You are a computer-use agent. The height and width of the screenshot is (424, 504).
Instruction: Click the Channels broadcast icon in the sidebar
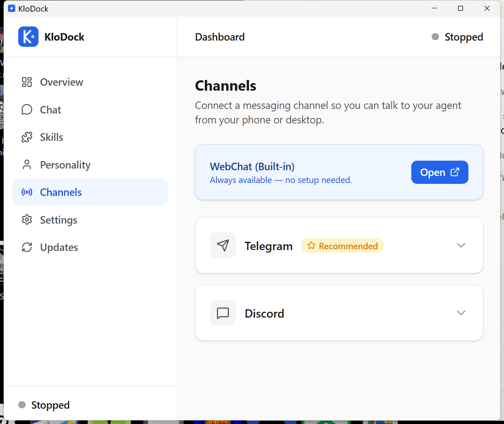click(x=26, y=192)
